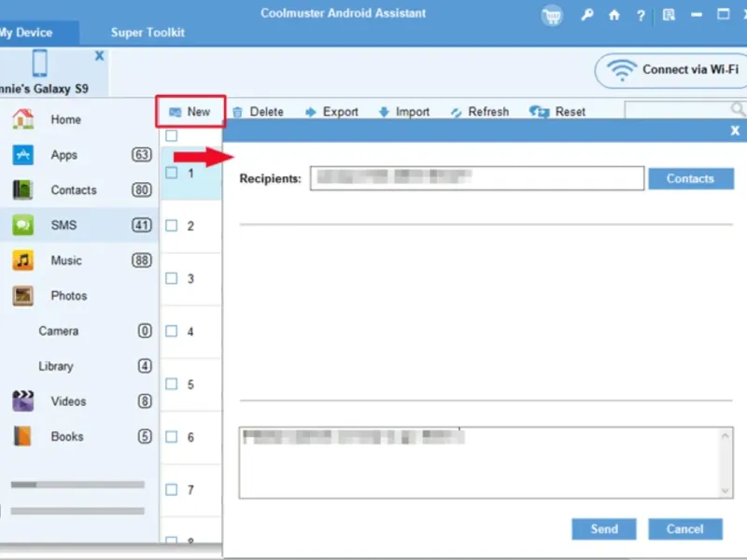Screen dimensions: 747x560
Task: Click the Books count badge 5
Action: (145, 436)
